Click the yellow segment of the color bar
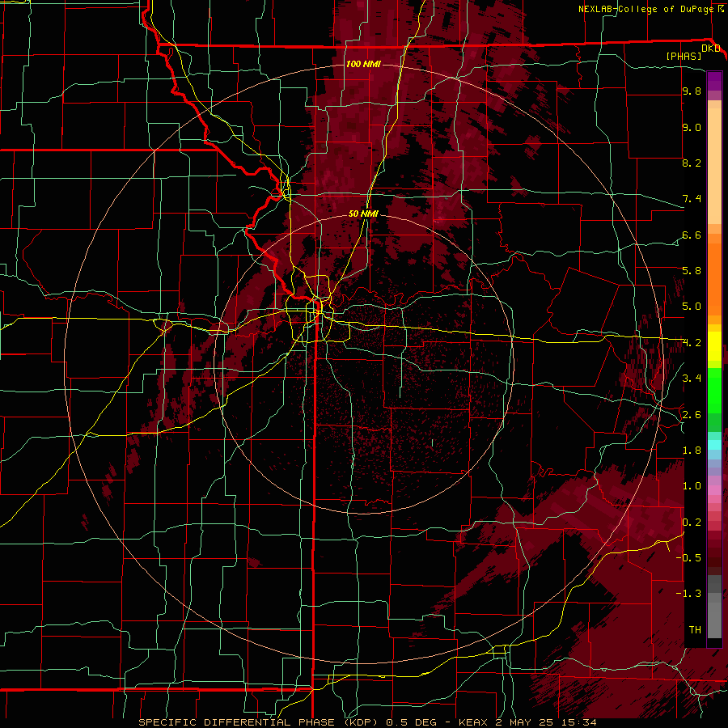This screenshot has height=728, width=728. pos(714,346)
